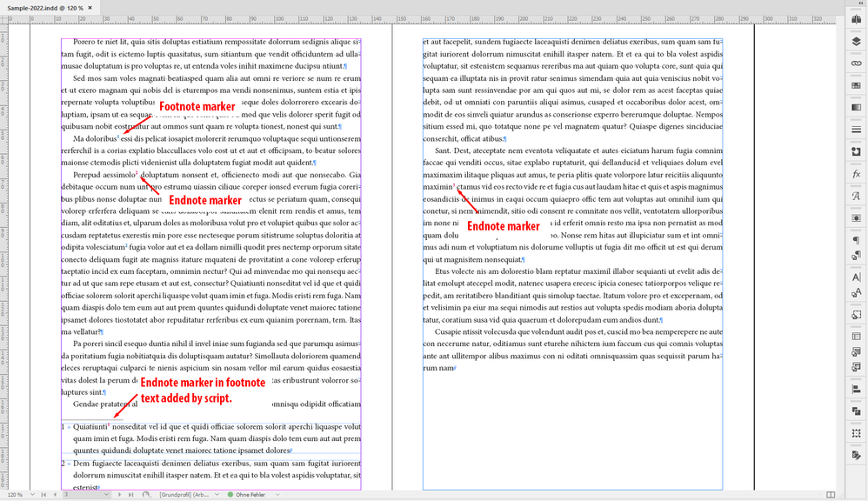Click the footnote marker after 'Ma doloribus'
The height and width of the screenshot is (501, 868).
pyautogui.click(x=118, y=137)
